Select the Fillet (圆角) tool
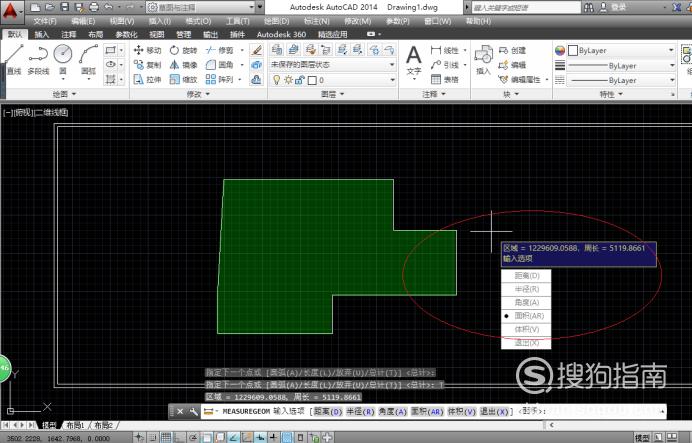Image resolution: width=692 pixels, height=443 pixels. (x=220, y=65)
